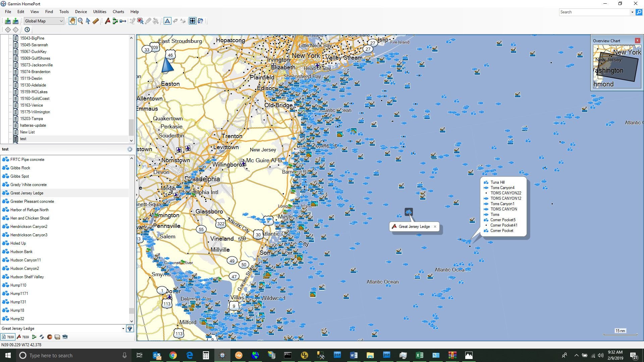
Task: Show all data filter with 7839 count
Action: pyautogui.click(x=8, y=337)
